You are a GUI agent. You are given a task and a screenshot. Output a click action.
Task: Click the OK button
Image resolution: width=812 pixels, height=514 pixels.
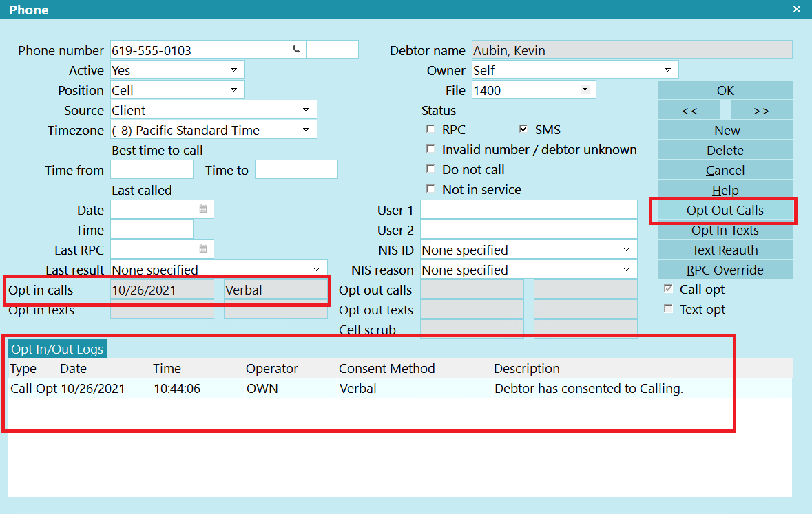[725, 90]
